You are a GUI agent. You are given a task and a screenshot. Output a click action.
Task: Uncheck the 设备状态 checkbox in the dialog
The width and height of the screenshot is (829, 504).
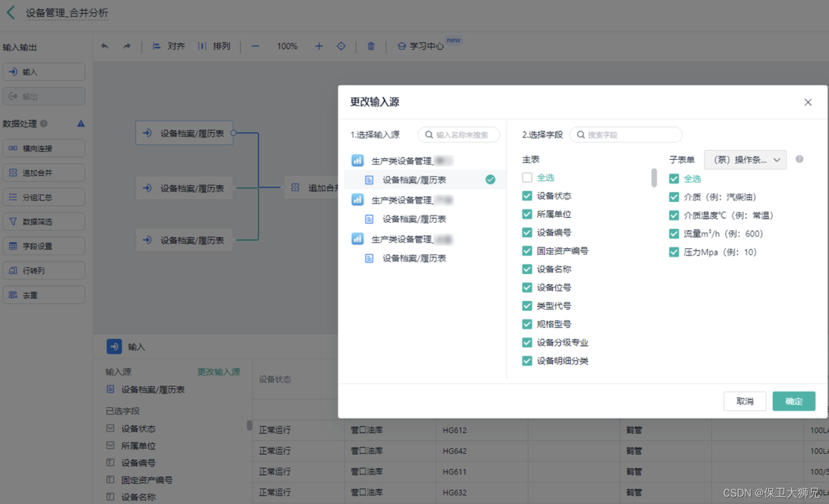527,196
